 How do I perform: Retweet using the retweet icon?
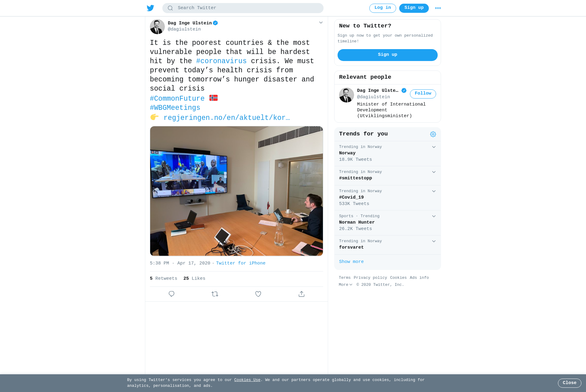[215, 294]
